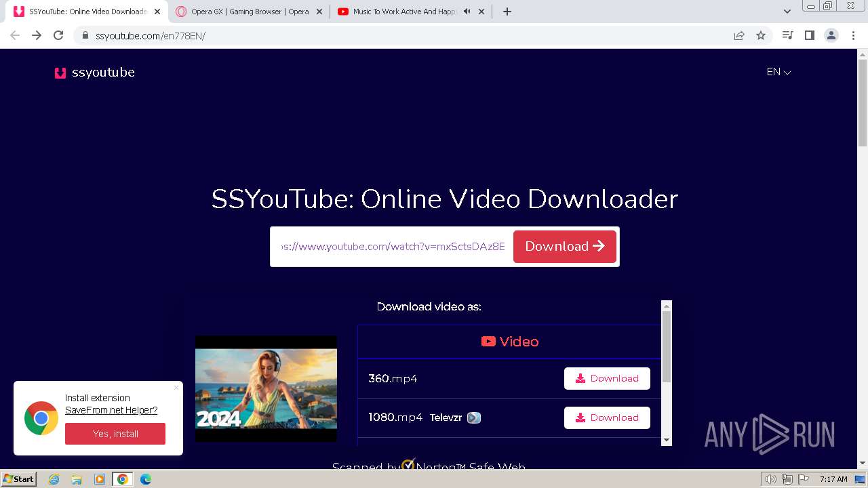Screen dimensions: 868x488
Task: Toggle the browser side panel
Action: 809,35
